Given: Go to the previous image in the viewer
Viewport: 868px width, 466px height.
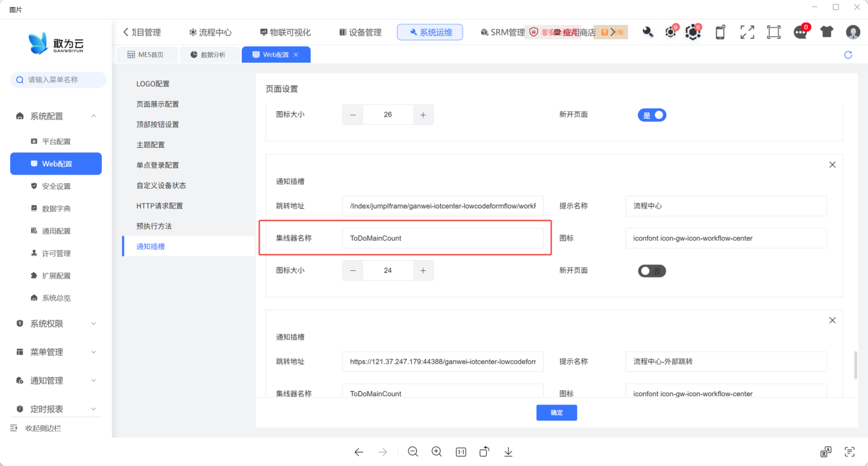Looking at the screenshot, I should point(359,452).
